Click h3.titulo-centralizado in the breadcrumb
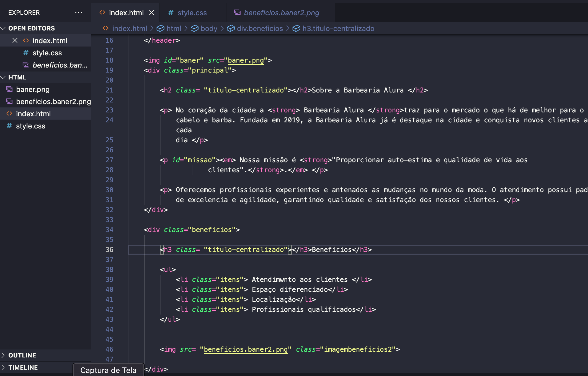Screen dimensions: 588x376 pyautogui.click(x=338, y=29)
